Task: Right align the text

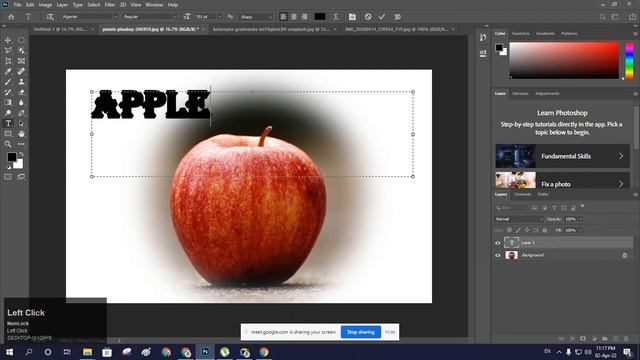Action: (x=304, y=17)
